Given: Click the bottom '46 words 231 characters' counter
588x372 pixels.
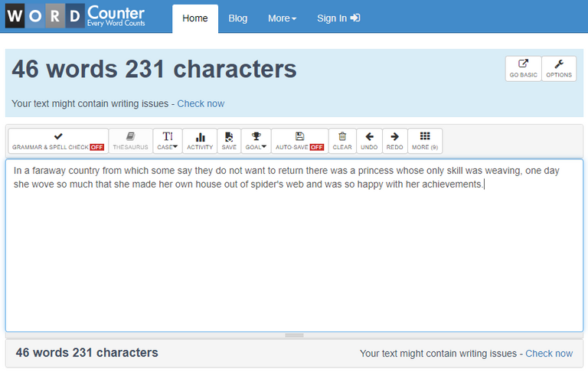Looking at the screenshot, I should [87, 353].
